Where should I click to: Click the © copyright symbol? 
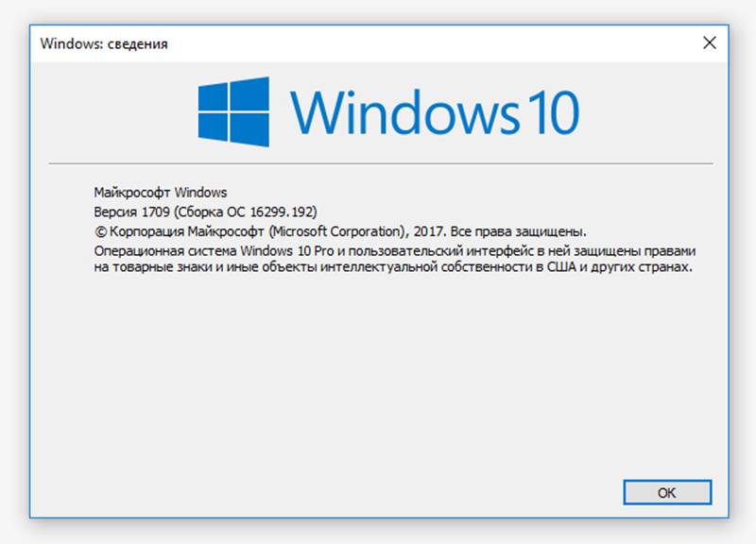click(99, 230)
